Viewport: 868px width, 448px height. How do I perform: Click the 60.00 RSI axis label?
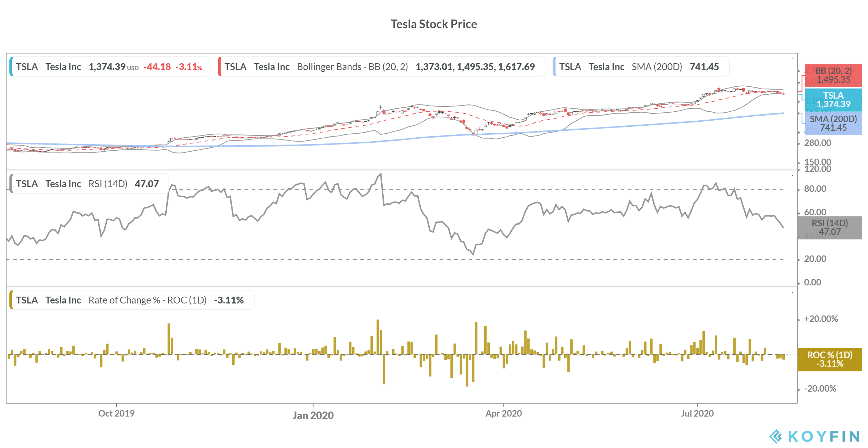[x=815, y=212]
